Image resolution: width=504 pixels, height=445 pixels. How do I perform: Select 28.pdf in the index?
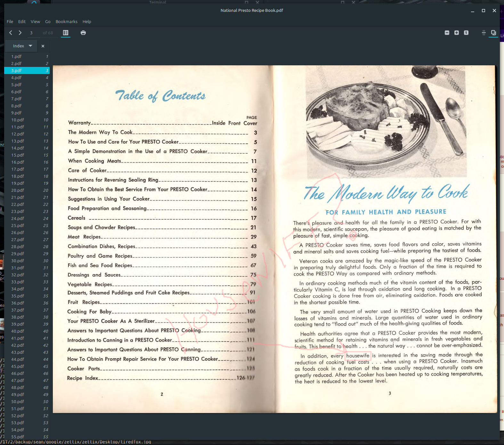[27, 247]
